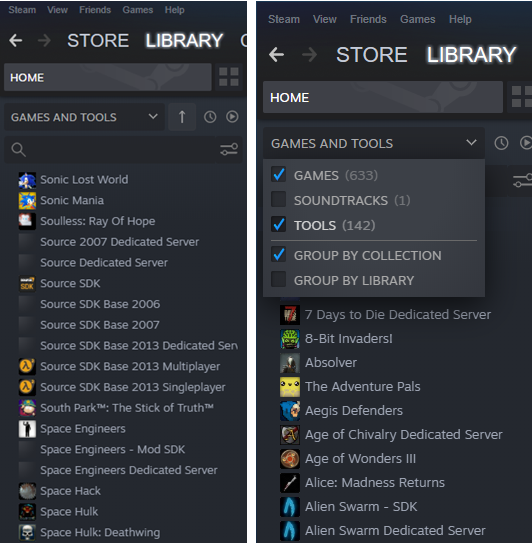
Task: Click back arrow in right Steam window
Action: pyautogui.click(x=276, y=55)
